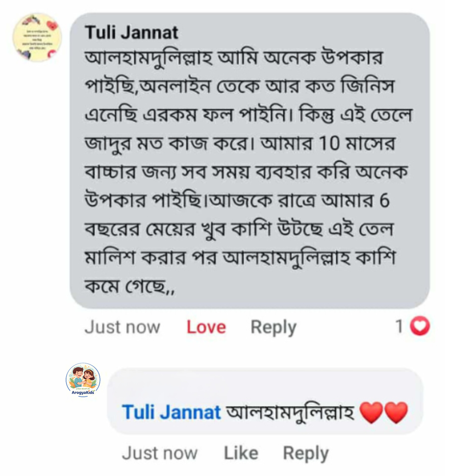This screenshot has height=476, width=476.
Task: Open Tuli Jannat's round profile picture
Action: pyautogui.click(x=37, y=37)
